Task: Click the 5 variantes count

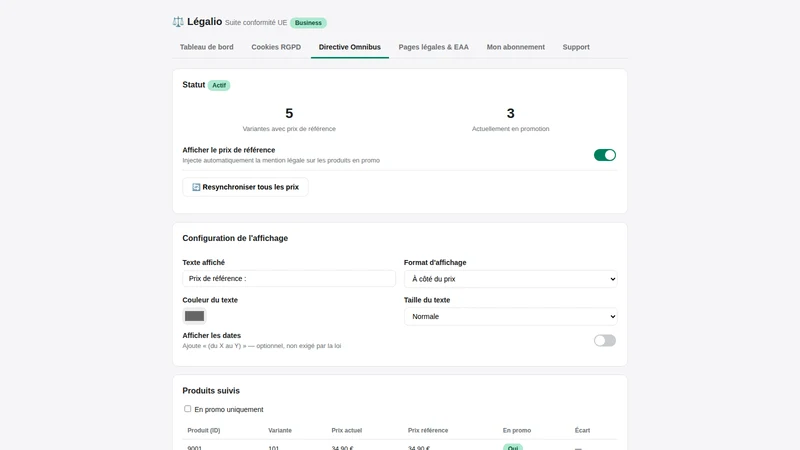Action: [x=289, y=113]
